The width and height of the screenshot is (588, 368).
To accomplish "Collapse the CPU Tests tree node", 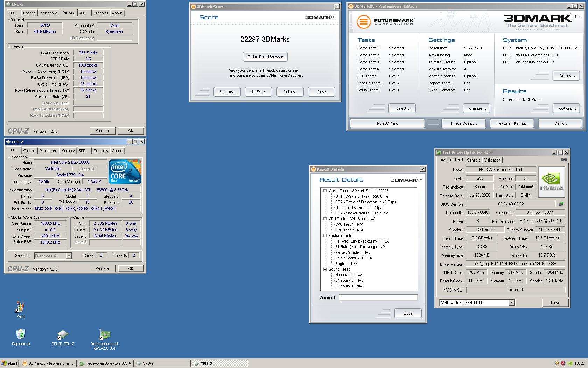I will coord(325,219).
